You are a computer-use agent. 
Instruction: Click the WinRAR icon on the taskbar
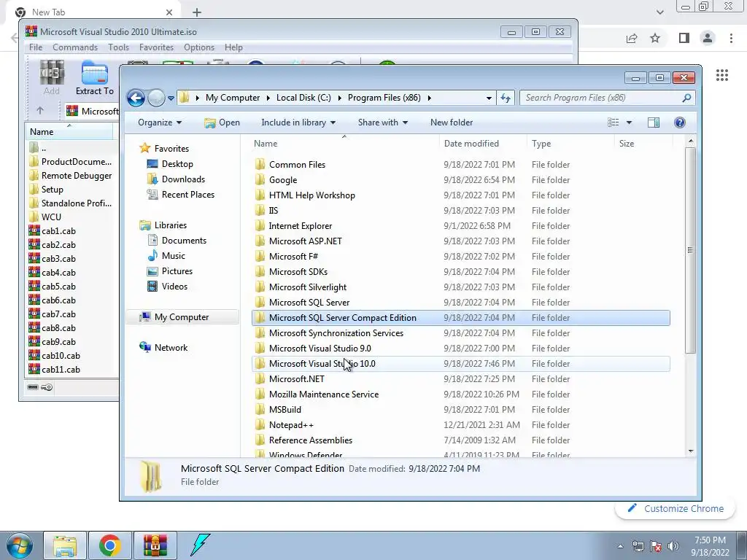pyautogui.click(x=155, y=545)
